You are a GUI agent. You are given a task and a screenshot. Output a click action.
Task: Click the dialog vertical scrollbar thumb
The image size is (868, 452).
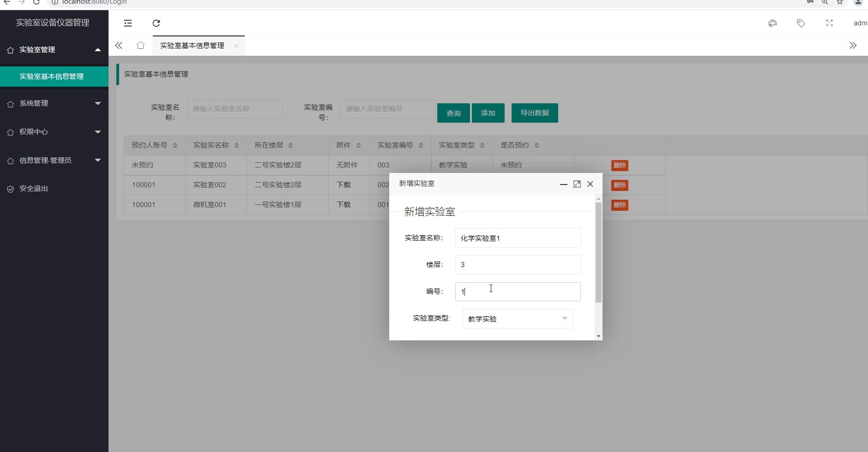[x=598, y=252]
